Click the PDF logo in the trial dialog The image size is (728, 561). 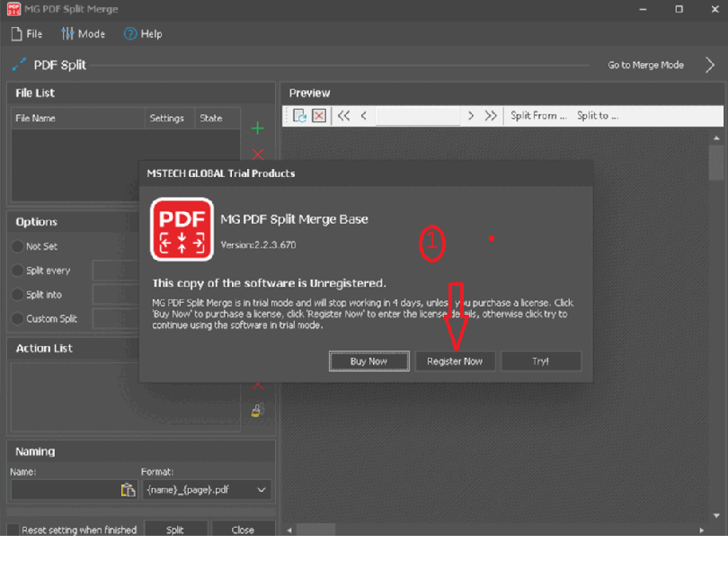182,229
